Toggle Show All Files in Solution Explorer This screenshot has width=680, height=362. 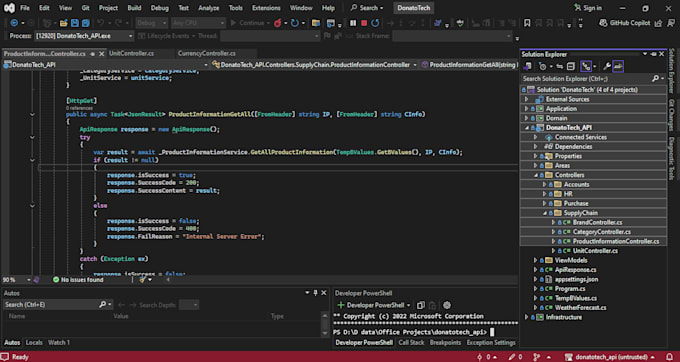[x=586, y=66]
